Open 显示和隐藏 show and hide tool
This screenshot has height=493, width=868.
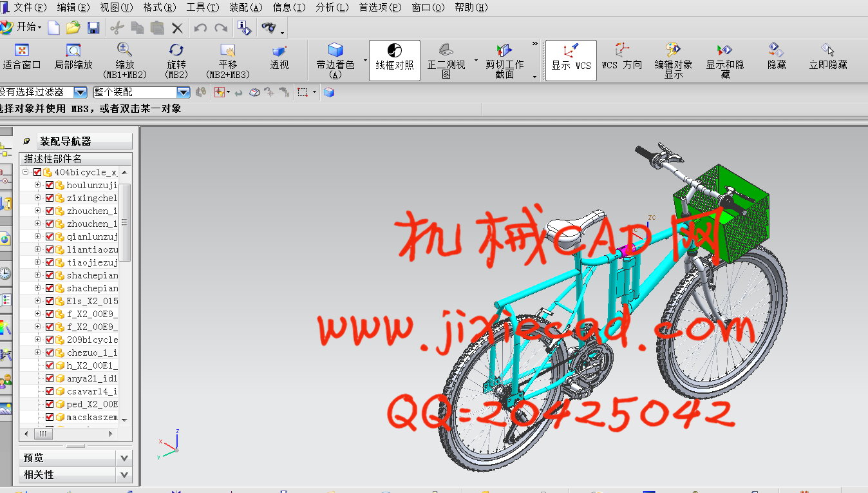725,61
